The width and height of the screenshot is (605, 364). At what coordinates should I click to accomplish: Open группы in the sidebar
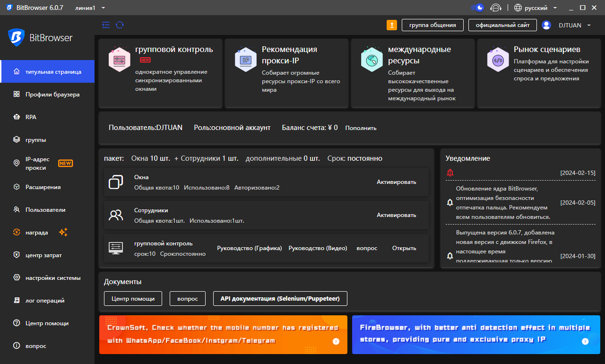pos(47,140)
